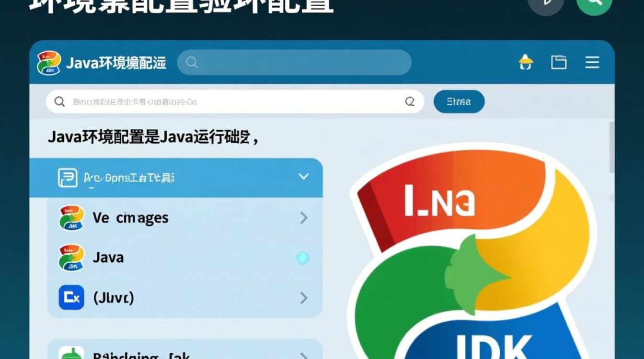Select the penguin mascot icon in toolbar
The image size is (644, 359).
point(526,62)
